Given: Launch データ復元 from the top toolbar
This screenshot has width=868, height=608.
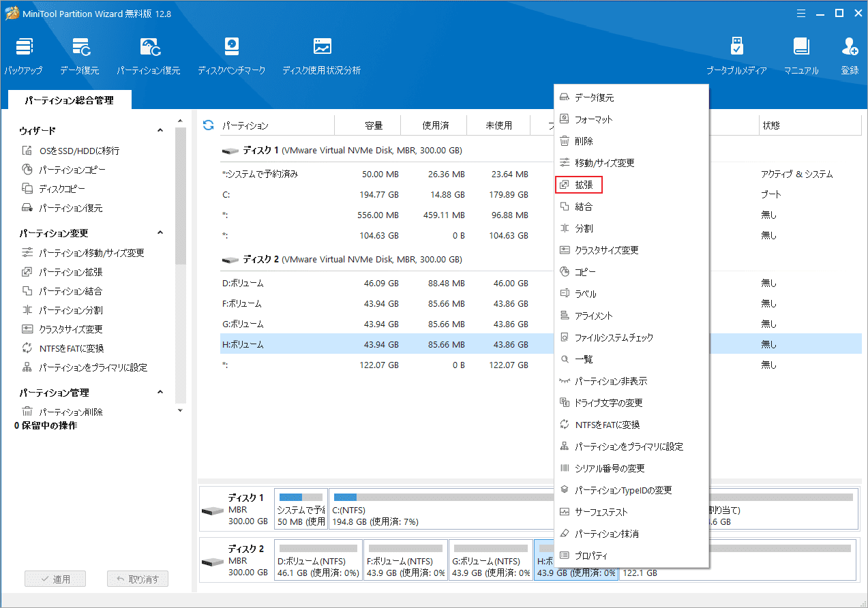Looking at the screenshot, I should (81, 53).
